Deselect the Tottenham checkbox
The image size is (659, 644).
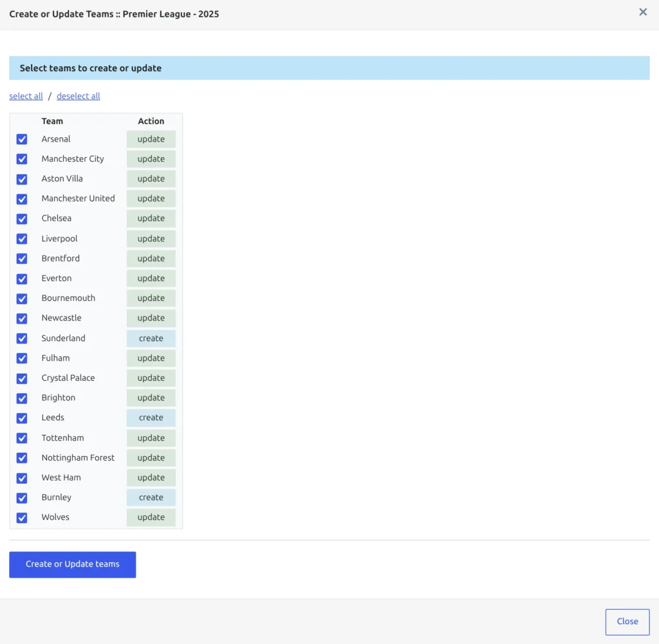[22, 438]
